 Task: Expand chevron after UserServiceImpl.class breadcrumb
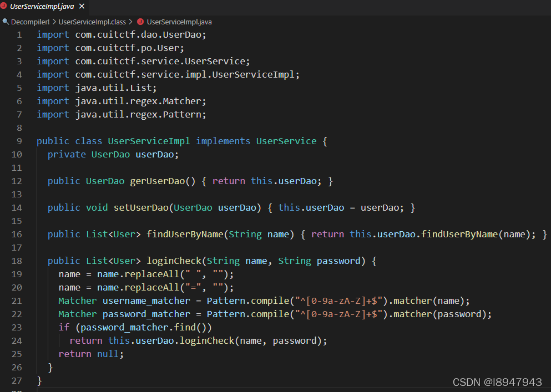coord(131,22)
